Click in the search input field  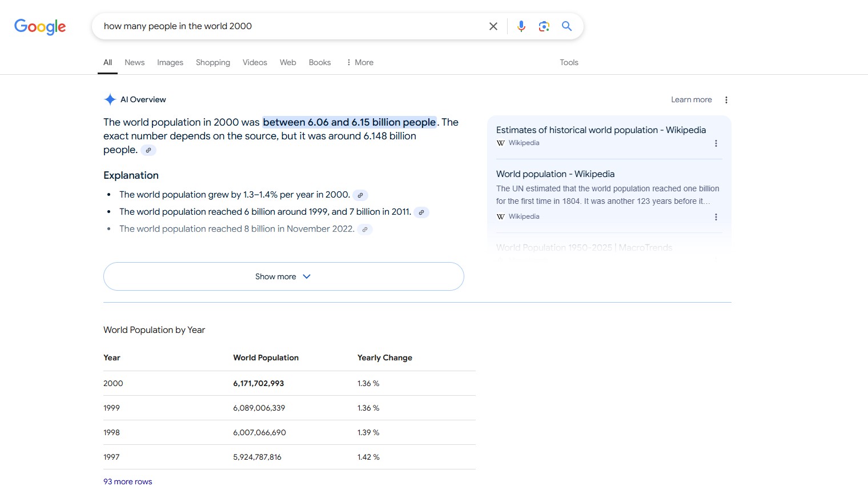(x=291, y=26)
